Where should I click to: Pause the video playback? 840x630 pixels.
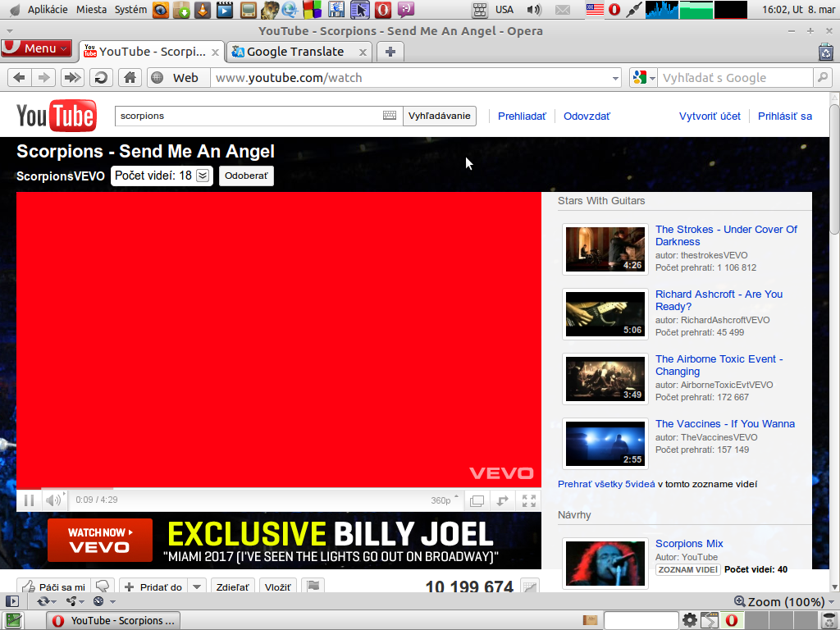tap(29, 500)
